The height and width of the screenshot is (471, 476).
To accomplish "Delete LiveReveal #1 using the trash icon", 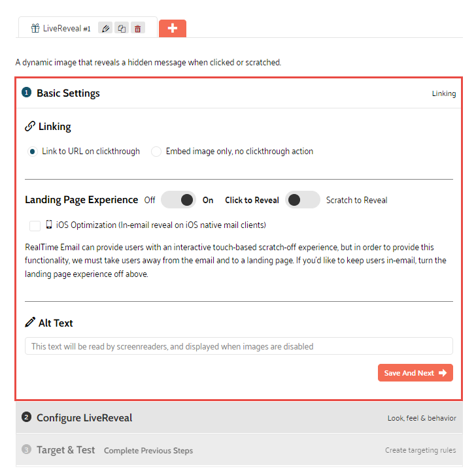I will tap(137, 29).
